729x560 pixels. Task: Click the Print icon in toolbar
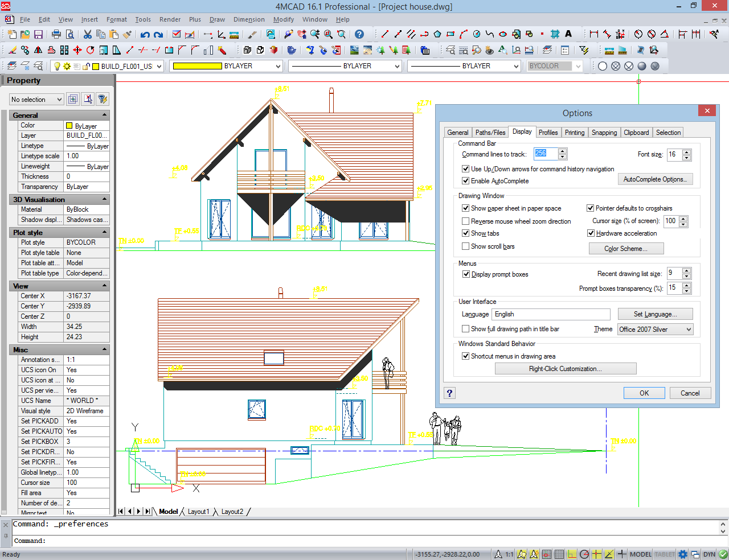[x=56, y=34]
